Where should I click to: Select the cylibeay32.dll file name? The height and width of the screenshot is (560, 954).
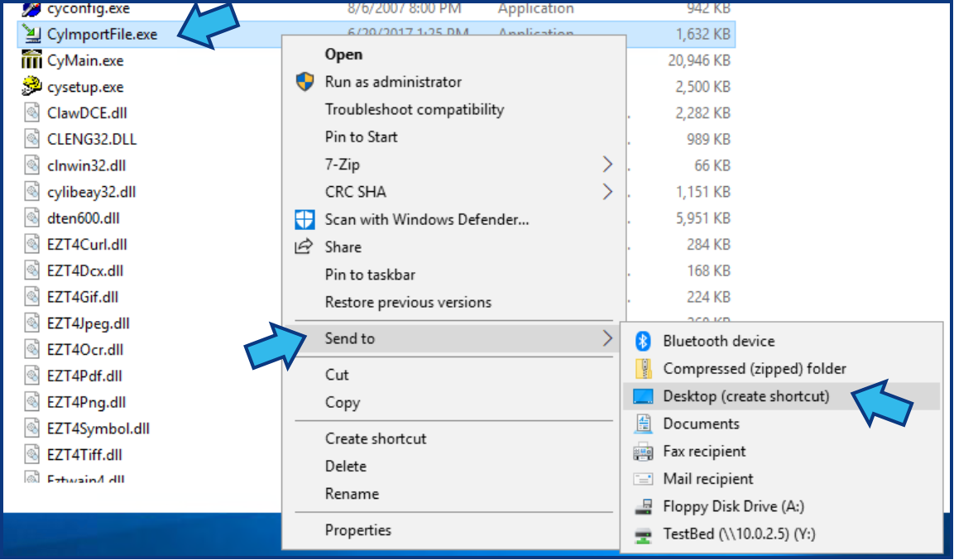pyautogui.click(x=91, y=192)
